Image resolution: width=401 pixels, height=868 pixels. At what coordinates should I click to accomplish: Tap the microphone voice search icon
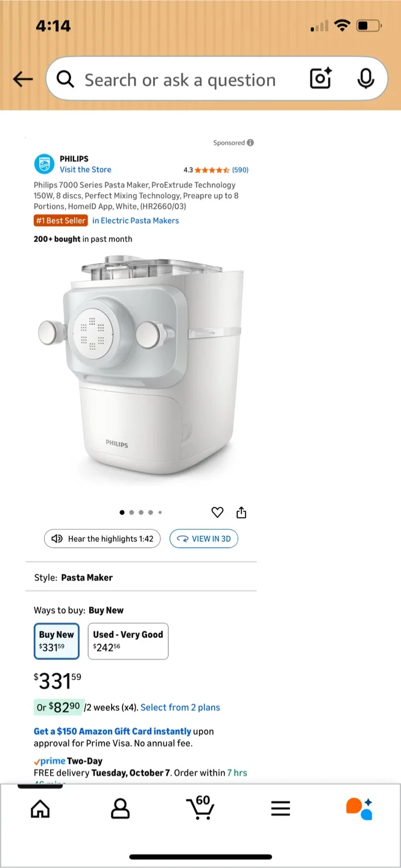coord(365,79)
